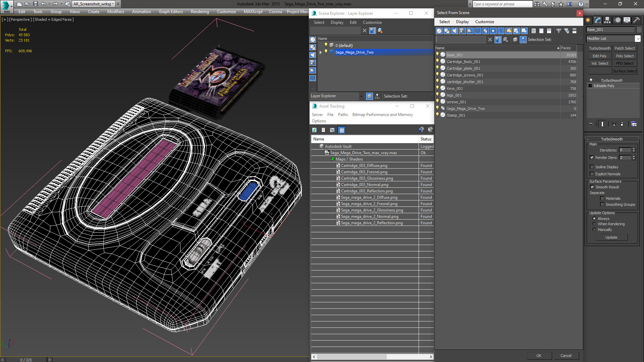Viewport: 644px width, 362px height.
Task: Open the Modify command panel tab
Action: [598, 20]
